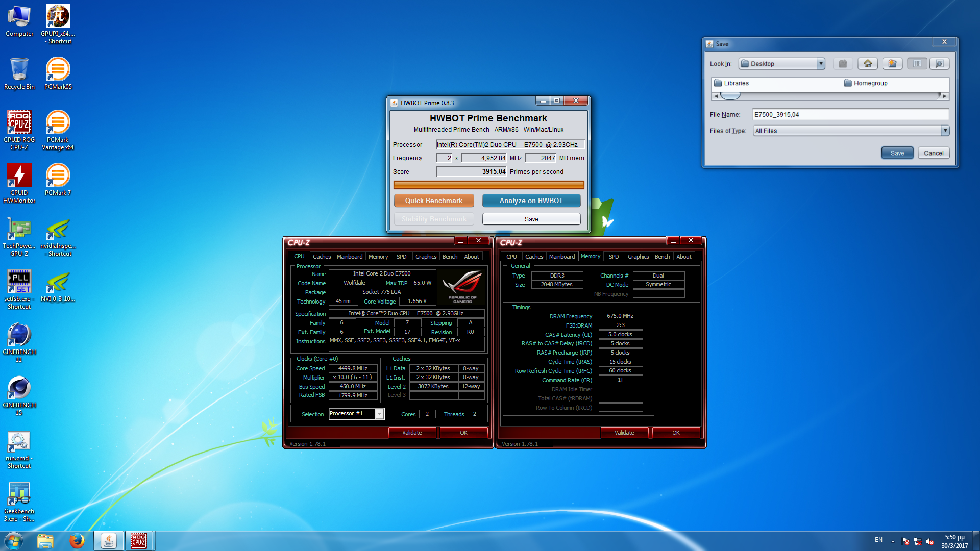Launch Firefox from the taskbar
980x551 pixels.
[77, 541]
